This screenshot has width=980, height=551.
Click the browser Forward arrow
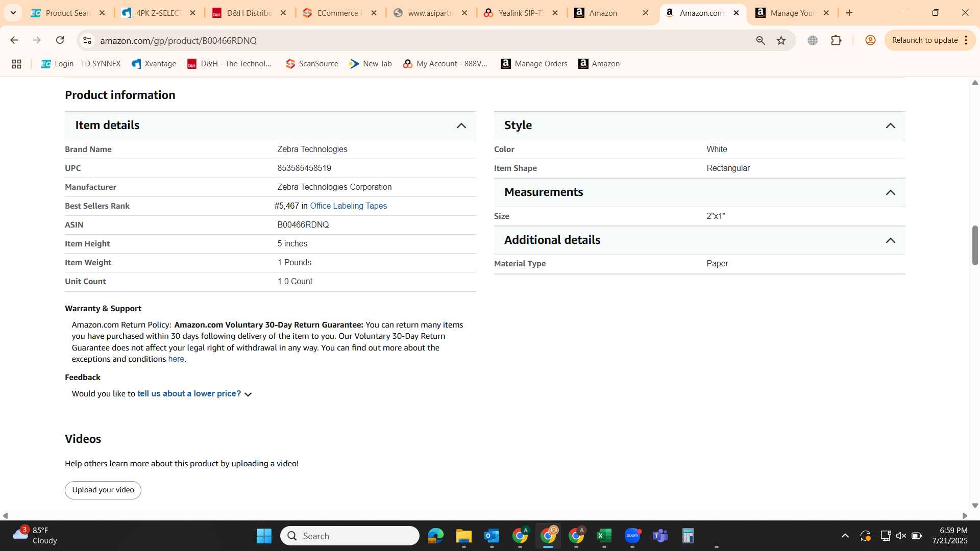coord(37,40)
